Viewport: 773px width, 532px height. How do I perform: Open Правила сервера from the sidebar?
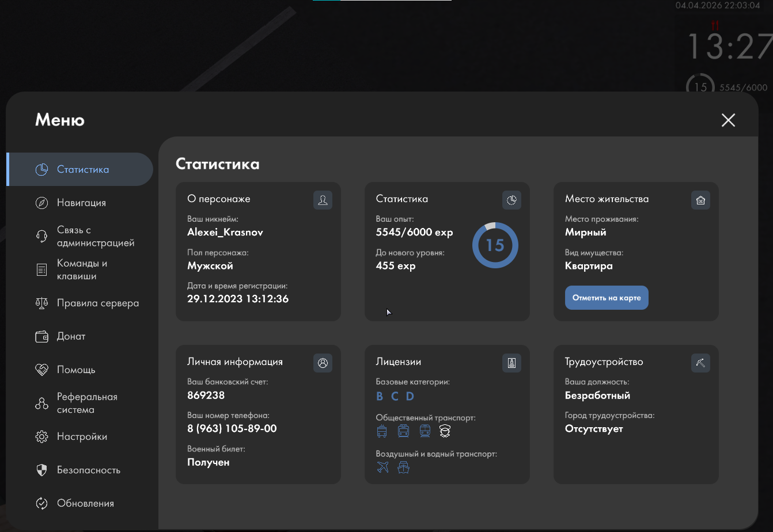97,303
